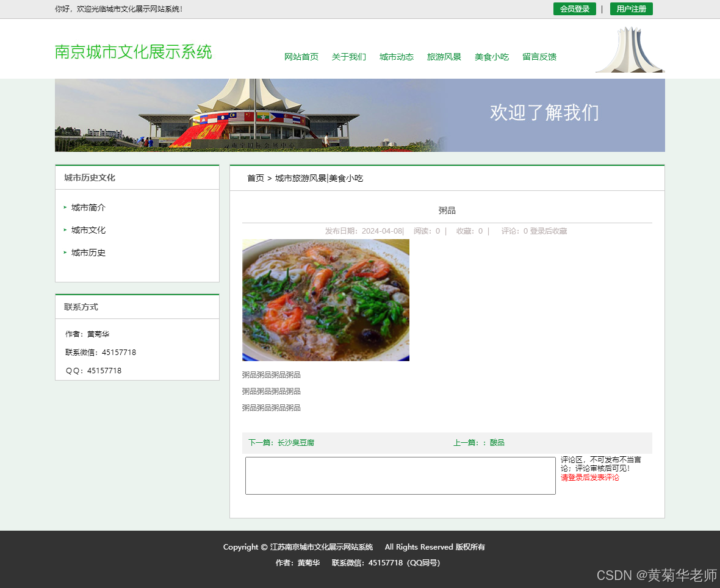Go to previous article 酸品
This screenshot has width=720, height=588.
(497, 443)
